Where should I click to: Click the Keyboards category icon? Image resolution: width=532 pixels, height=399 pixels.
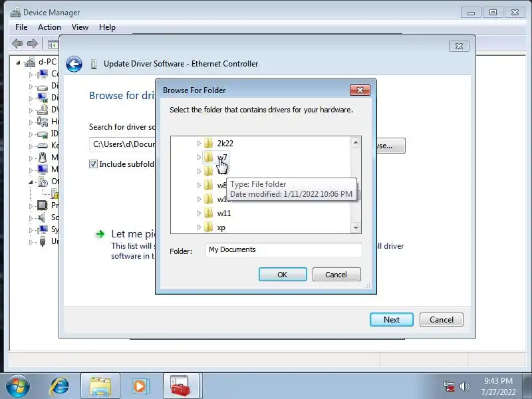43,146
